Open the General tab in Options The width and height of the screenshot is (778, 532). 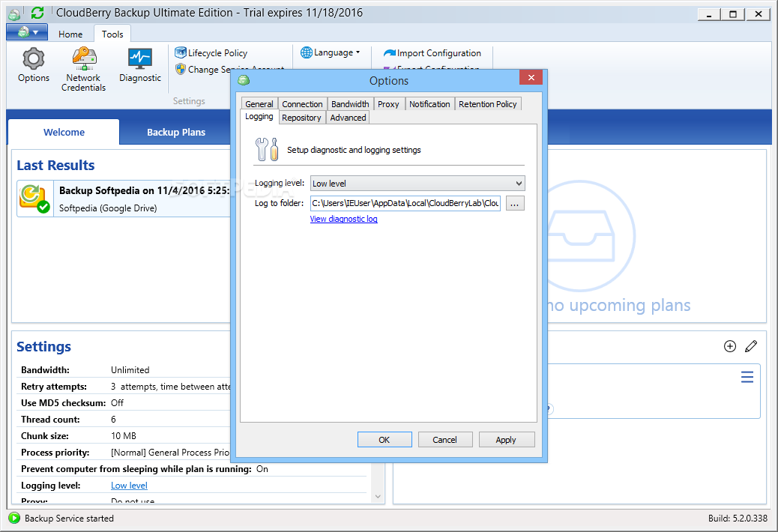(x=259, y=104)
